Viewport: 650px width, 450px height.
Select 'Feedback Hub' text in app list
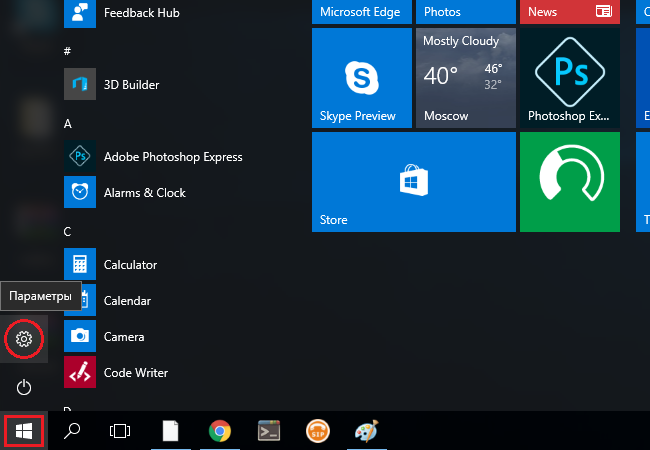click(x=142, y=13)
